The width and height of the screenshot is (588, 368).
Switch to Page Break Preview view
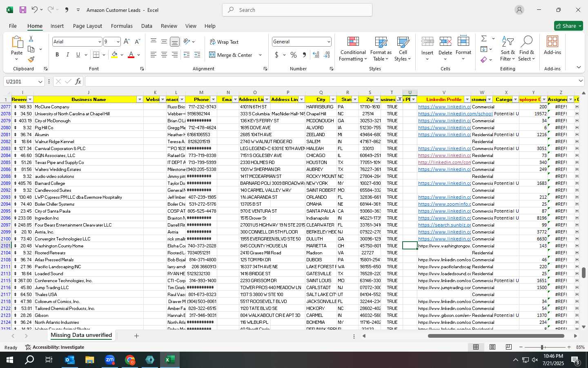click(509, 347)
